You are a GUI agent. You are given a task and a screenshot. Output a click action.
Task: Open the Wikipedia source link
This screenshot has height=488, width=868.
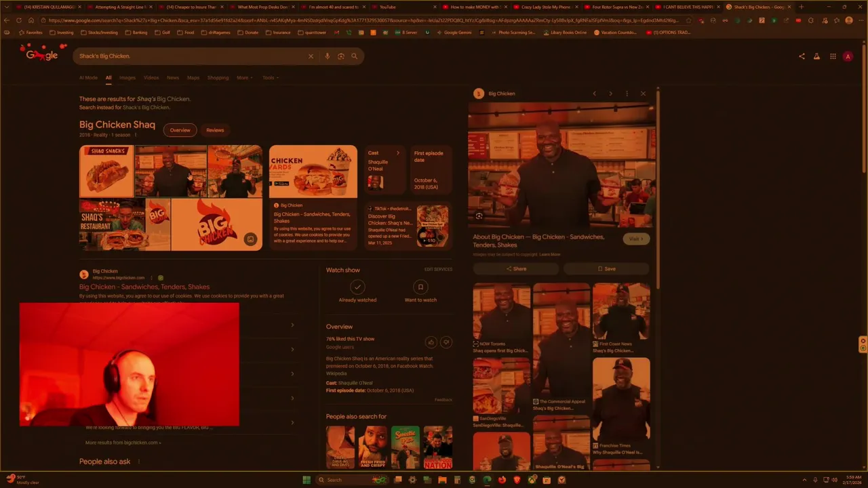(x=336, y=373)
